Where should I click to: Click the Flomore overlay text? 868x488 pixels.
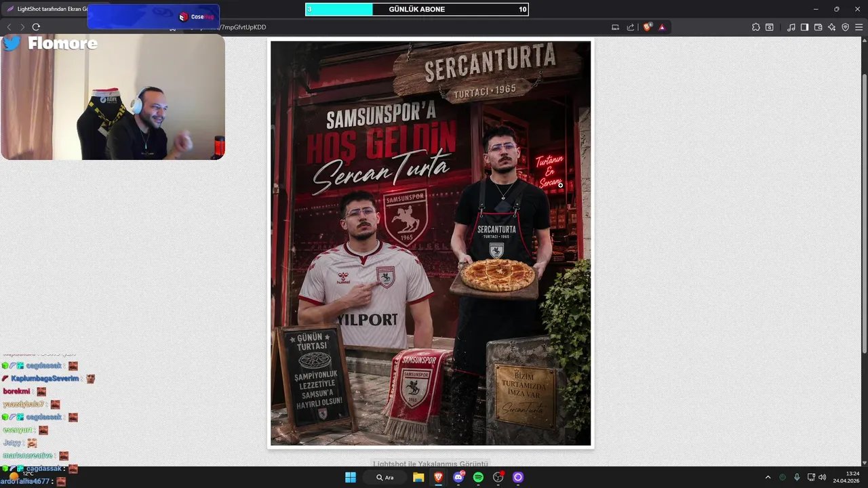pos(62,43)
